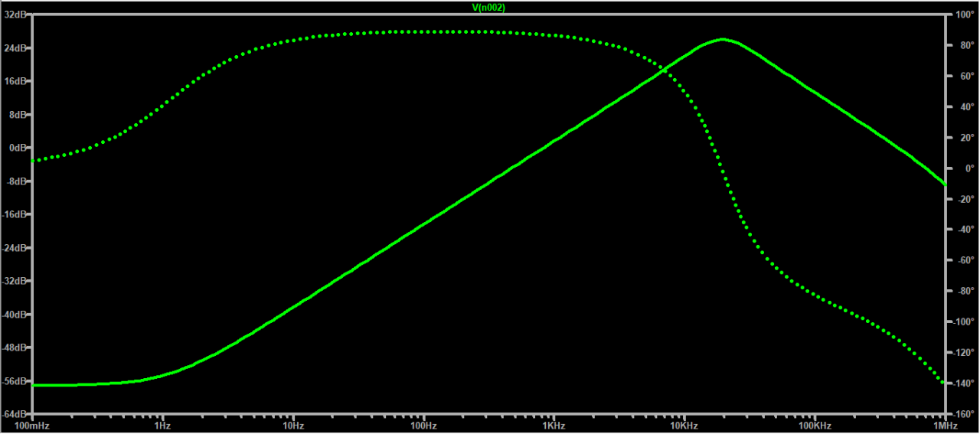Click the 1KHz frequency axis label

(554, 425)
